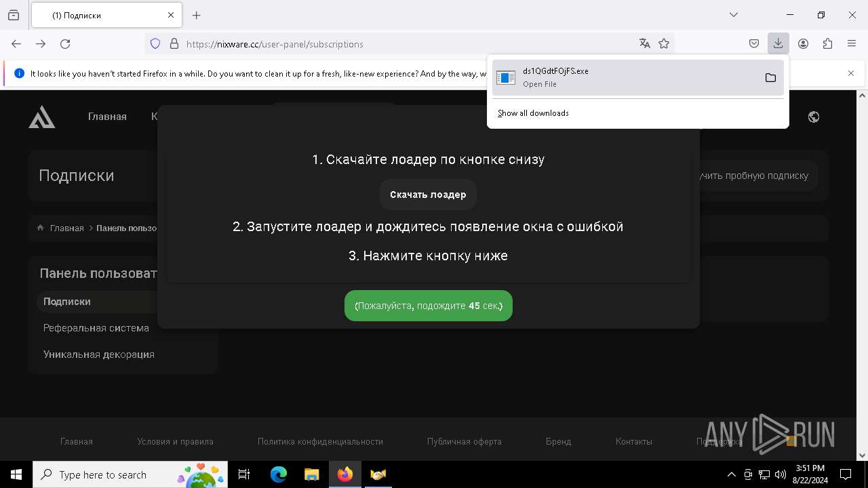Open Главная in top navigation
Image resolution: width=868 pixels, height=488 pixels.
(107, 117)
